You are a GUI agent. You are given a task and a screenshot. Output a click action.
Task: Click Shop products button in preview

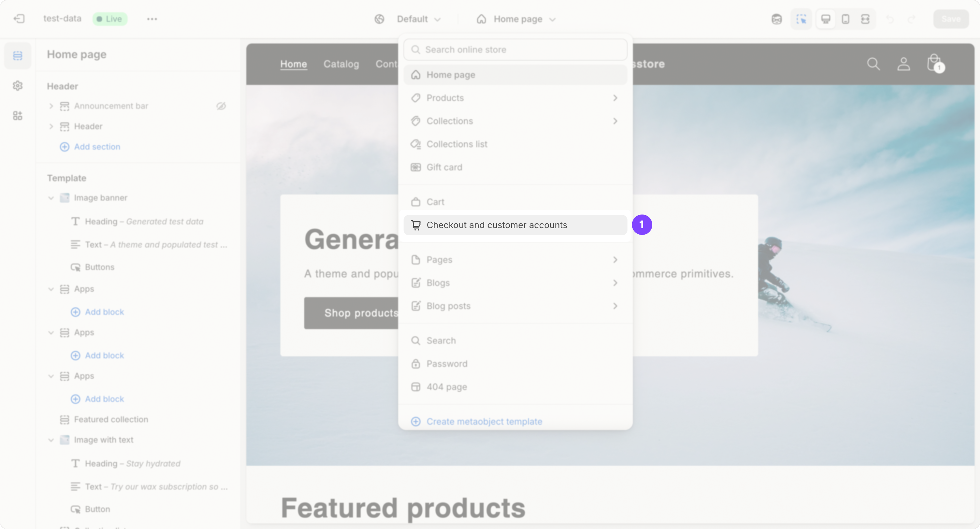click(x=351, y=313)
